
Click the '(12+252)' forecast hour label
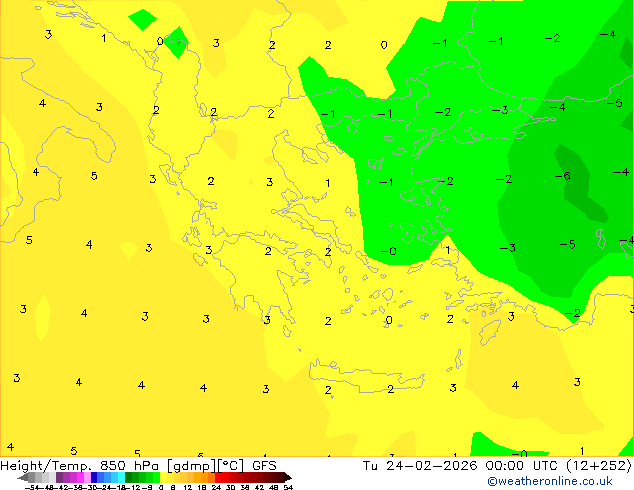click(x=599, y=466)
